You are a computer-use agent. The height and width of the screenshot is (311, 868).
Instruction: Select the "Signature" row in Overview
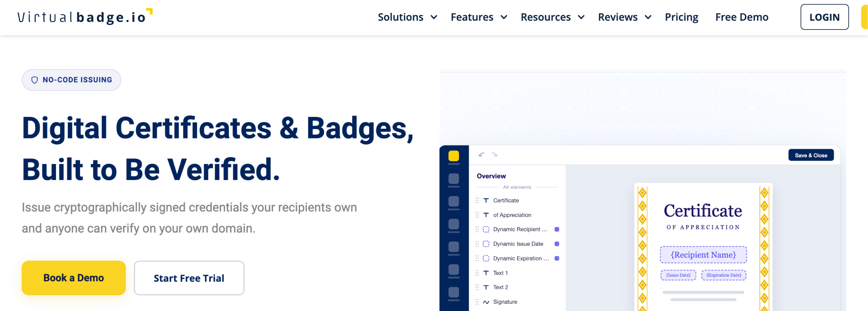coord(517,302)
